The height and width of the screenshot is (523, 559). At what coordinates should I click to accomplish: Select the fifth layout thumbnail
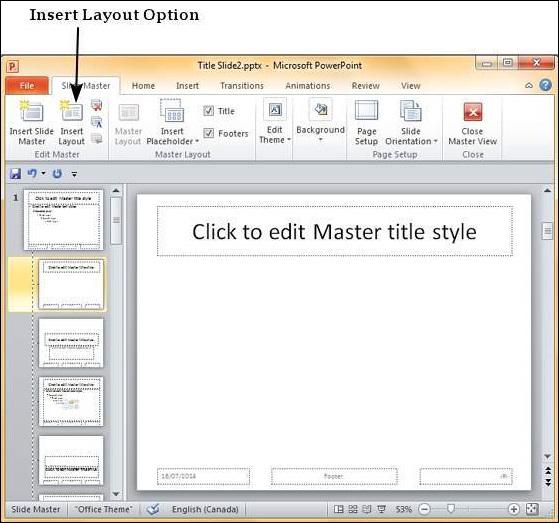tap(71, 460)
